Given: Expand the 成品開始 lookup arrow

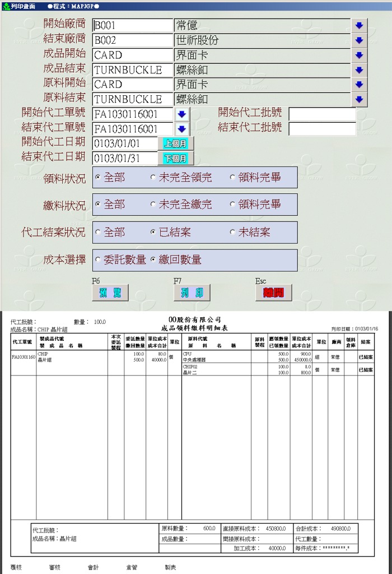Looking at the screenshot, I should point(359,55).
